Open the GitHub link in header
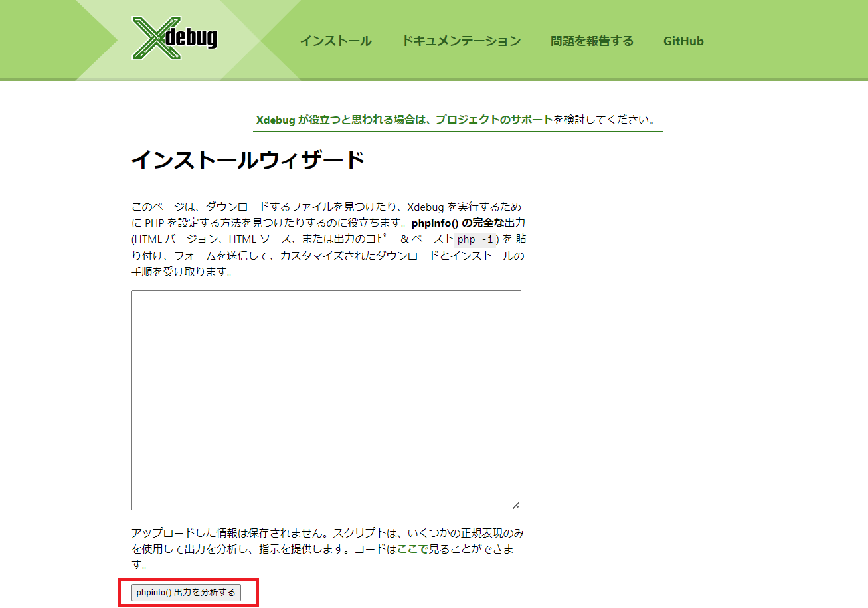Viewport: 868px width, 608px height. click(x=683, y=41)
